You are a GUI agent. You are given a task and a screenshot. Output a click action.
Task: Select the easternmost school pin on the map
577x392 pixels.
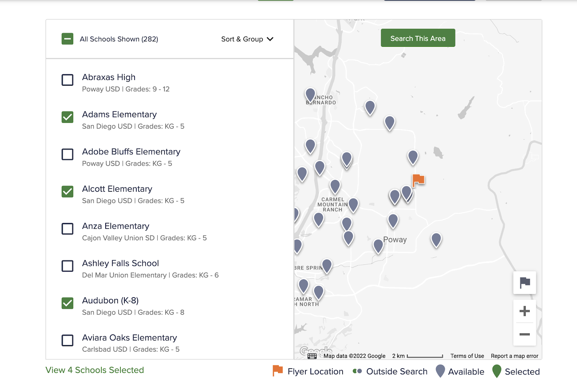pyautogui.click(x=436, y=240)
